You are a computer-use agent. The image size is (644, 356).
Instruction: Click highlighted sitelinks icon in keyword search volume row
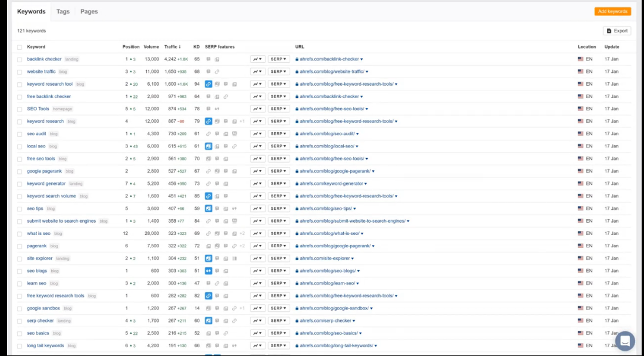click(x=209, y=196)
